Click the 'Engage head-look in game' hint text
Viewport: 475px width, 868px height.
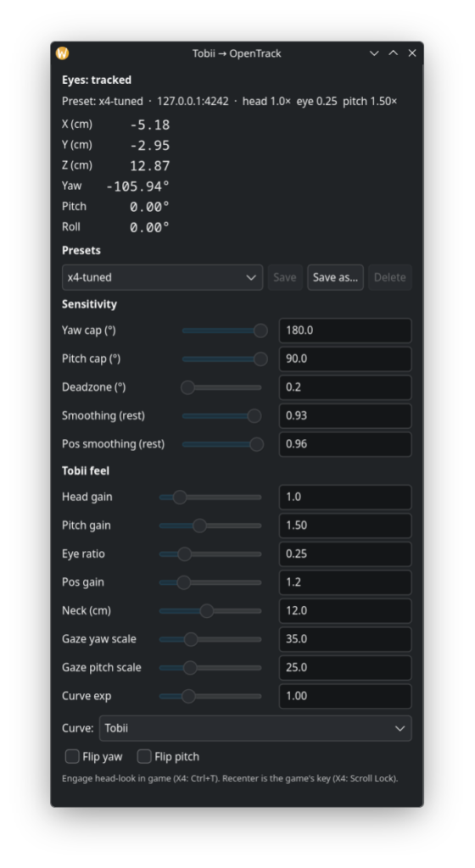coord(230,778)
